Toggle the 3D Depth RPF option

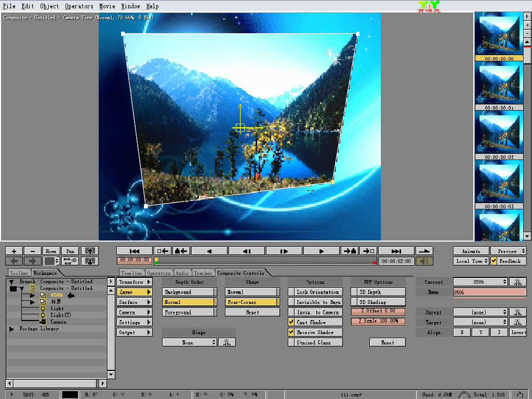pyautogui.click(x=354, y=292)
